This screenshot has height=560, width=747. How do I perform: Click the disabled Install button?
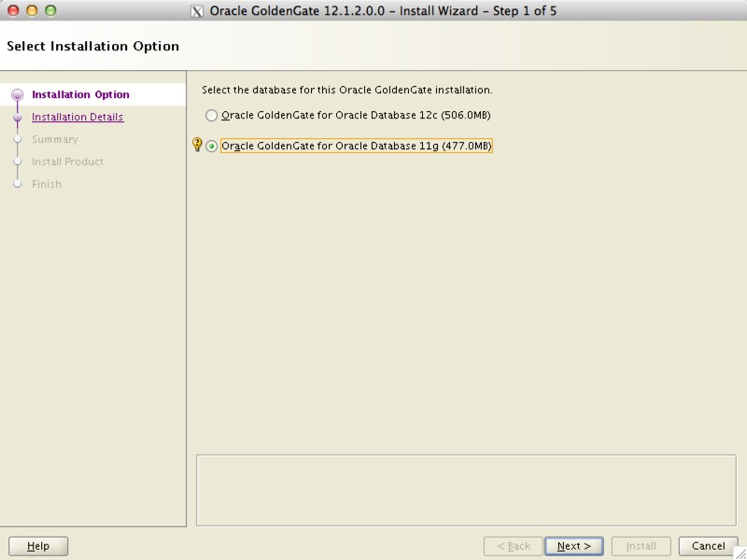tap(641, 546)
